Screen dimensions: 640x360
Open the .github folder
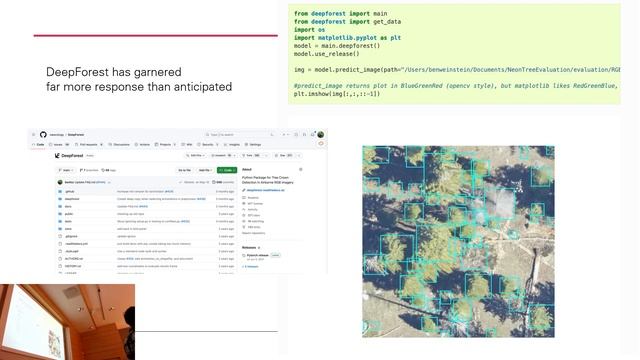69,191
